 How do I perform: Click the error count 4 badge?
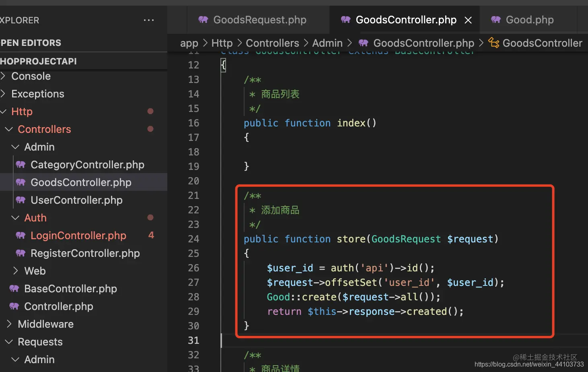(x=151, y=235)
